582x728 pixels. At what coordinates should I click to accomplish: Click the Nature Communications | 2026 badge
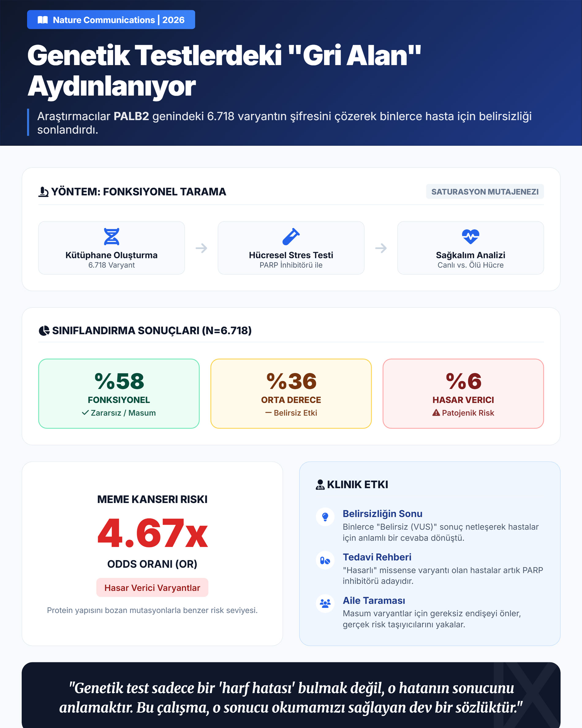[111, 20]
